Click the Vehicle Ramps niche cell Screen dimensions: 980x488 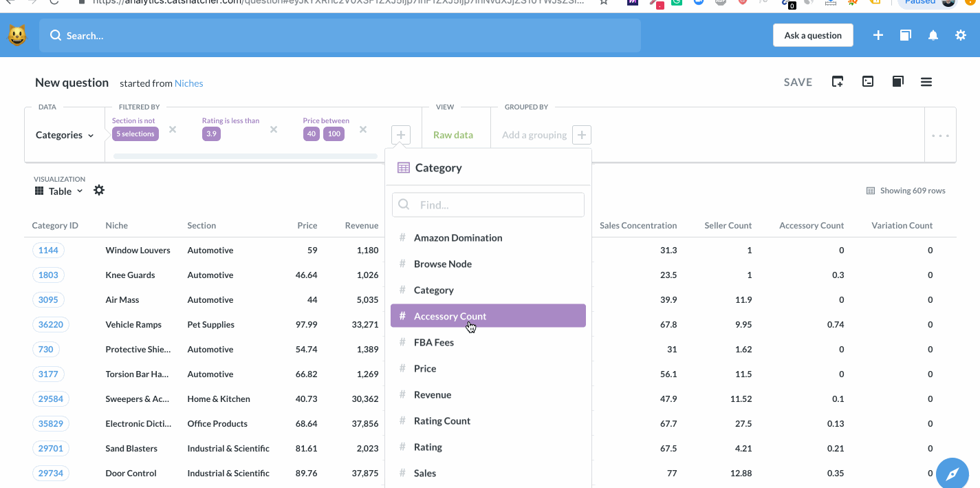(133, 324)
